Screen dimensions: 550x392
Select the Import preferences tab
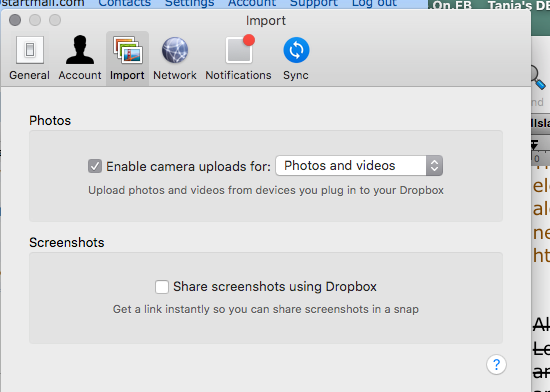127,59
